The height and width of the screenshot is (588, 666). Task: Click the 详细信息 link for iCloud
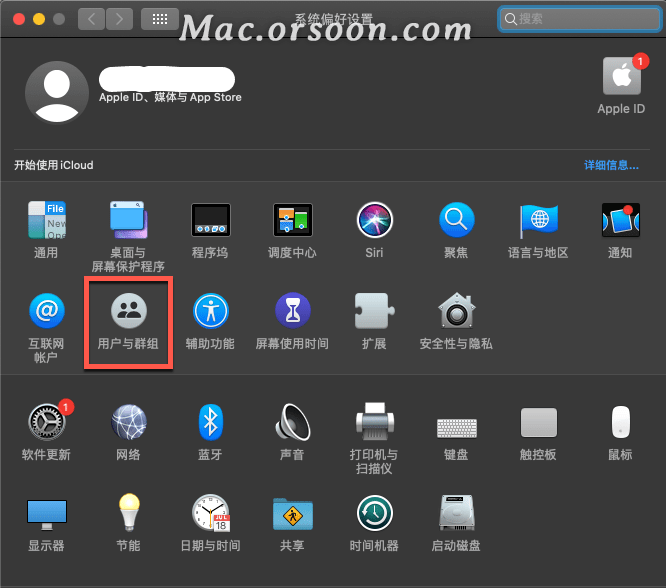[x=612, y=165]
